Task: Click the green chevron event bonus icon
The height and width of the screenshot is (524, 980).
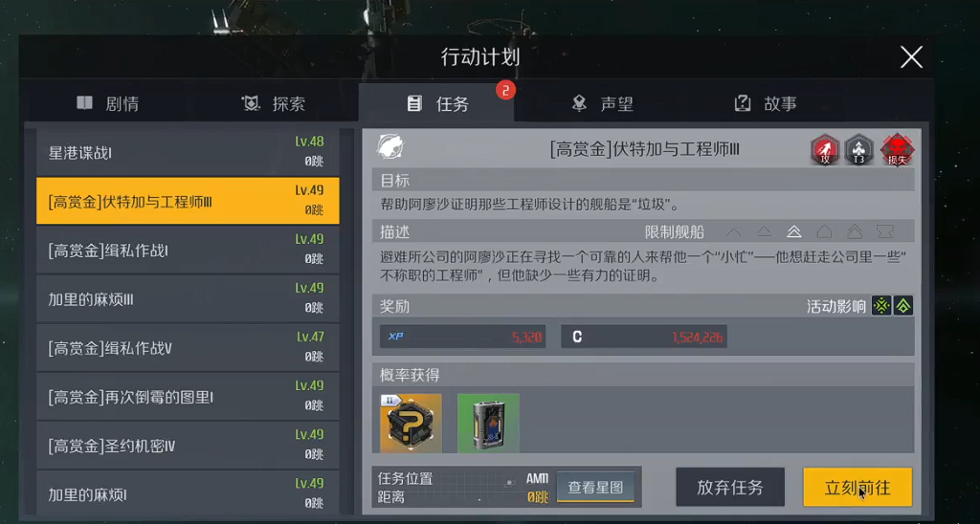Action: pos(903,306)
